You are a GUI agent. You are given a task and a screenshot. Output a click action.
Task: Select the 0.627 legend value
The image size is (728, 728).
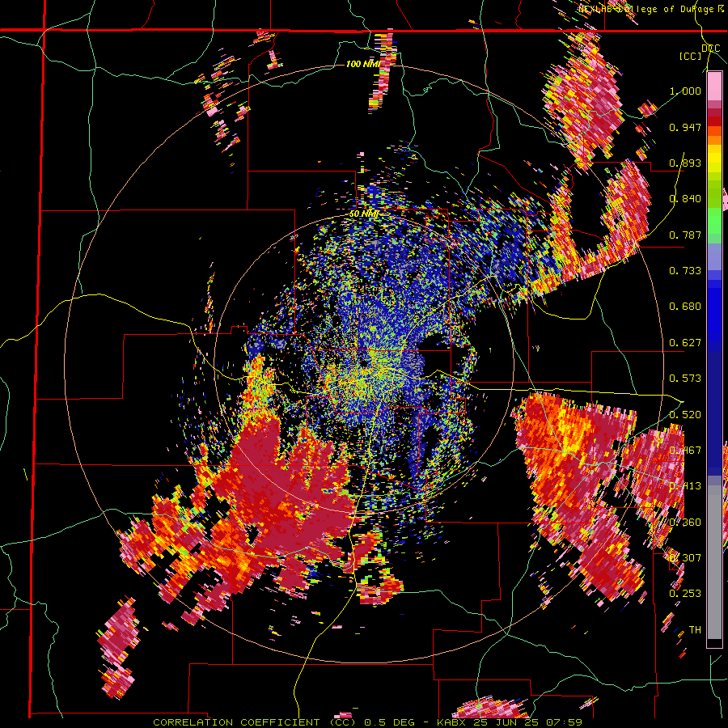685,343
